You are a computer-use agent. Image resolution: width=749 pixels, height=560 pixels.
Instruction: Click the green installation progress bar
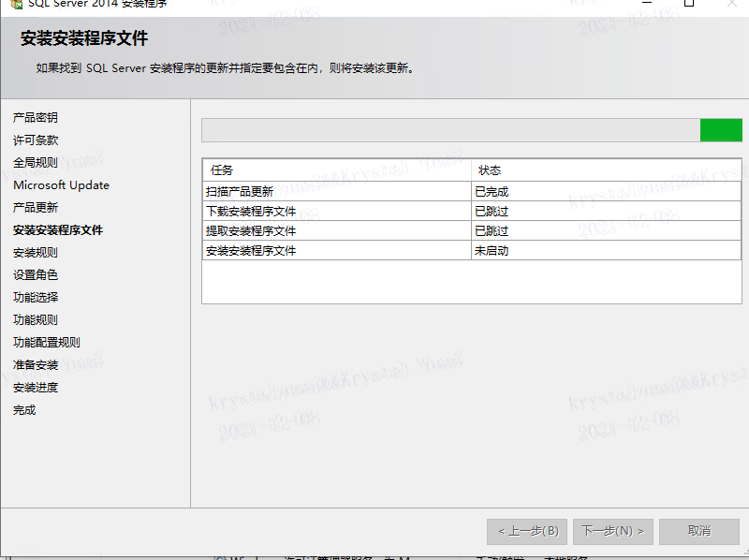pos(472,130)
